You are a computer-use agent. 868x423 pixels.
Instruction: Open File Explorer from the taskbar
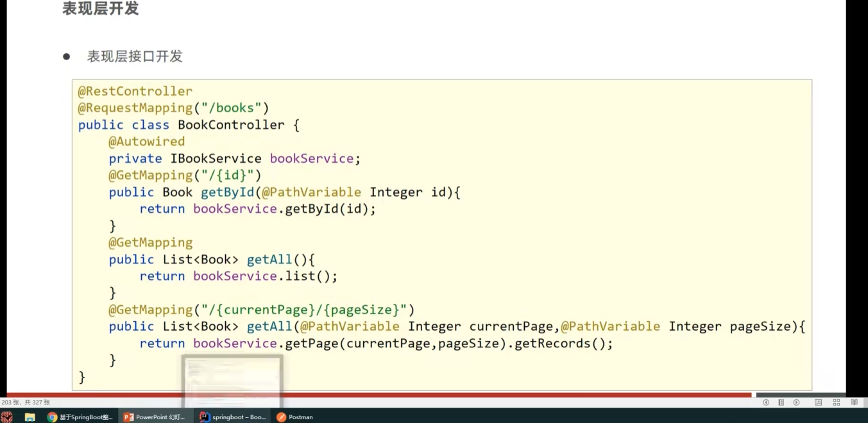point(30,417)
